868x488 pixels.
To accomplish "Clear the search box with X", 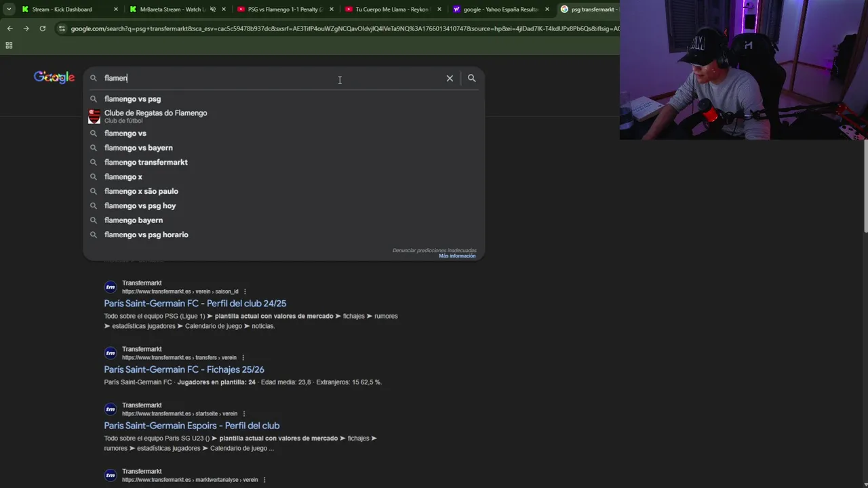I will click(x=450, y=78).
